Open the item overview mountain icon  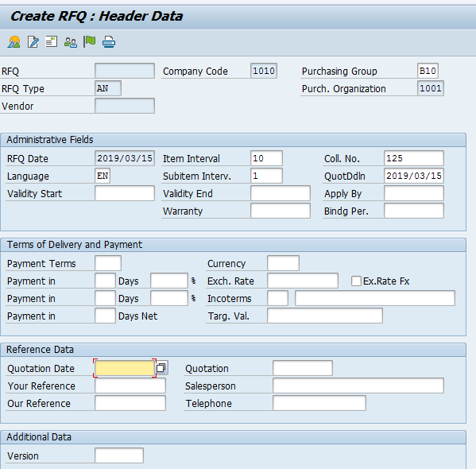(x=14, y=42)
